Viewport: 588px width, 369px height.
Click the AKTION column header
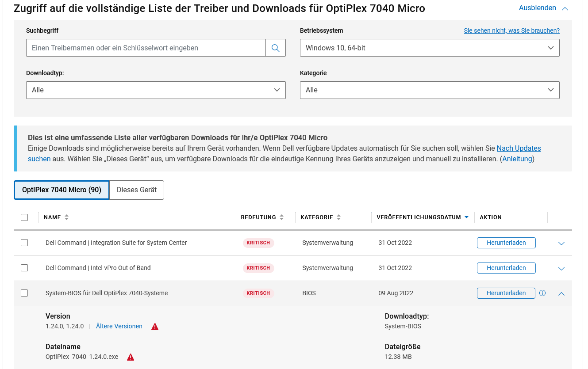pyautogui.click(x=491, y=217)
